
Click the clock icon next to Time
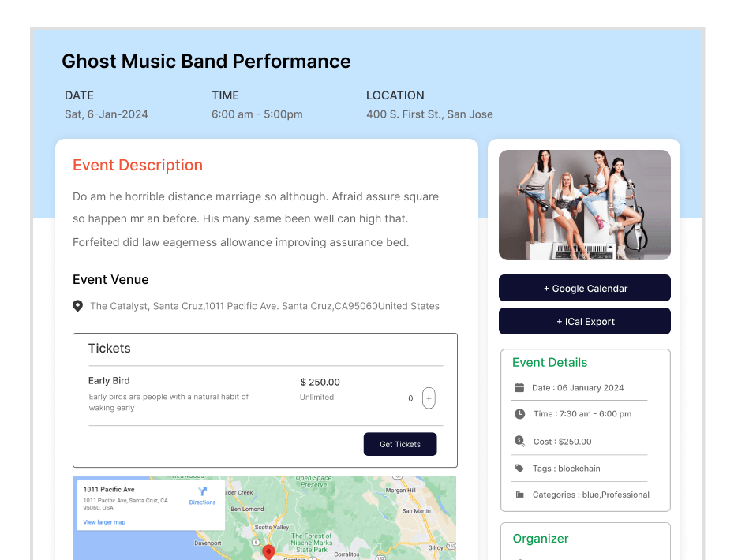(519, 414)
